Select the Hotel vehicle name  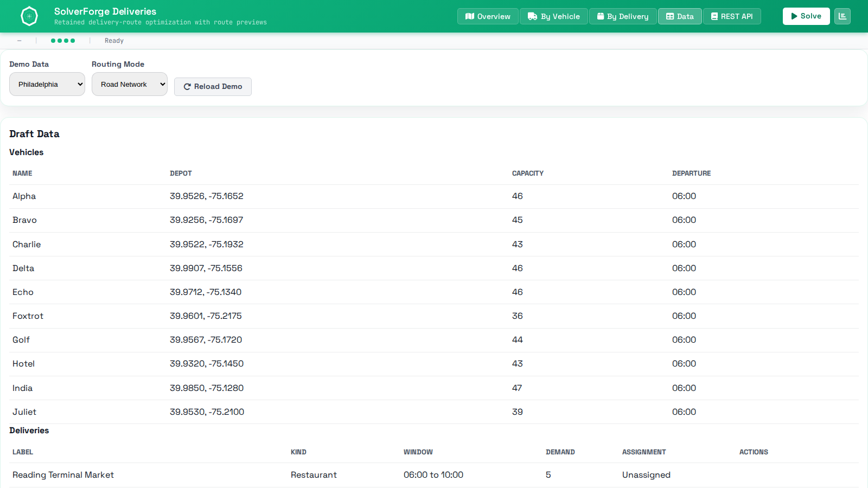[x=23, y=364]
